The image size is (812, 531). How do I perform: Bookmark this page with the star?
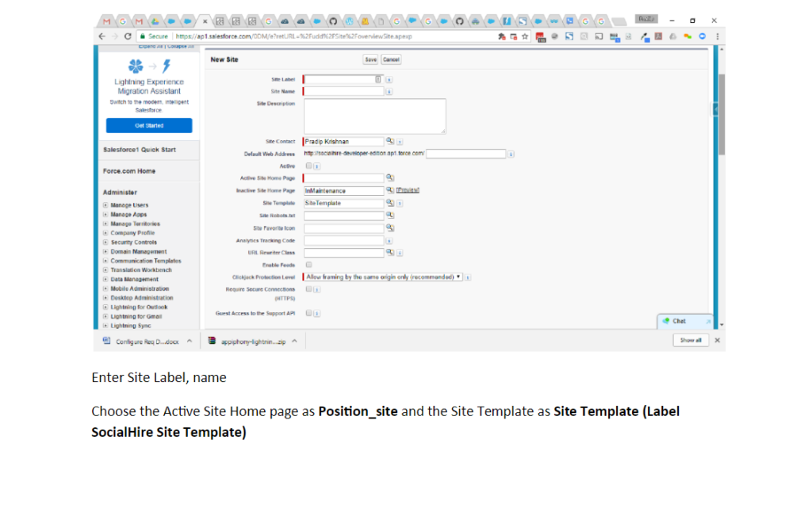(x=525, y=36)
